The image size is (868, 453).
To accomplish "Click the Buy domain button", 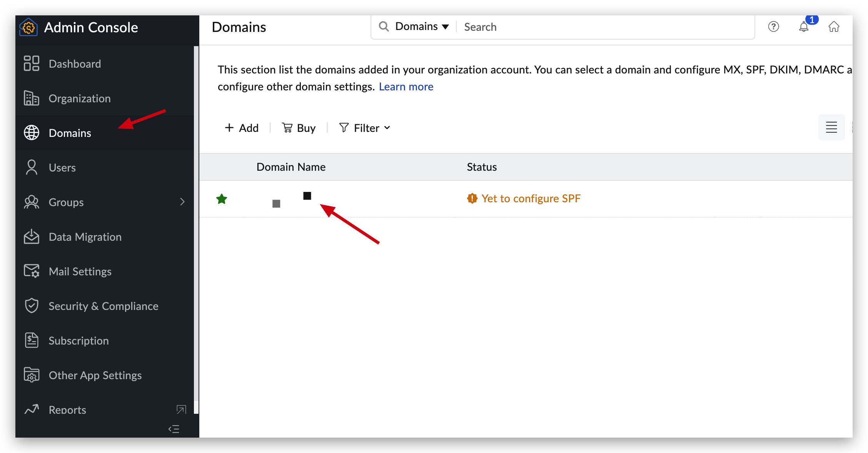I will point(299,128).
